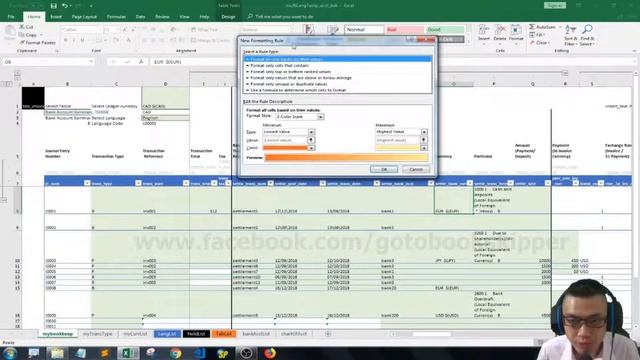Open File Explorer from the taskbar
This screenshot has height=360, width=640.
pyautogui.click(x=57, y=353)
